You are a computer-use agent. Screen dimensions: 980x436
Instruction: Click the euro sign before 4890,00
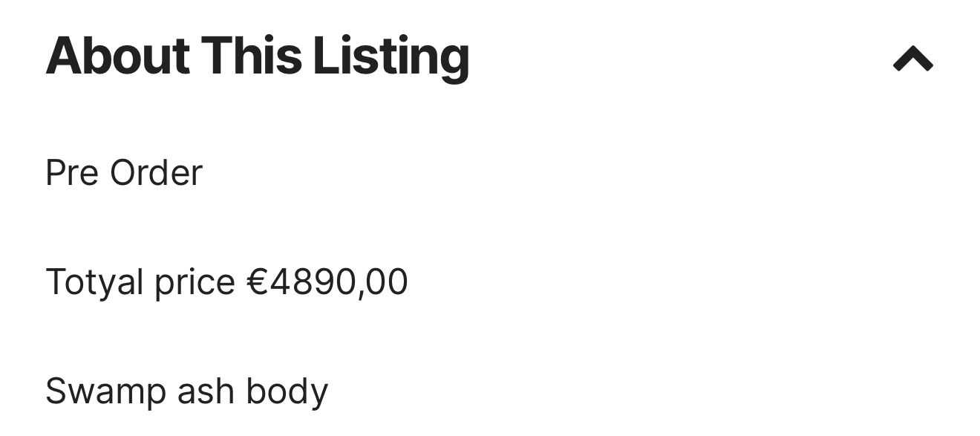257,282
